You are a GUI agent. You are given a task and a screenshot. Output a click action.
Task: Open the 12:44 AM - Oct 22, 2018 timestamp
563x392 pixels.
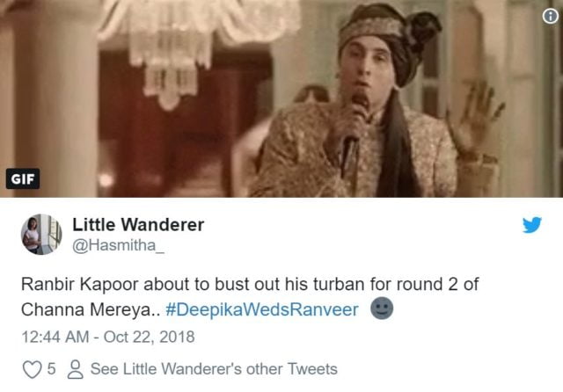click(108, 337)
